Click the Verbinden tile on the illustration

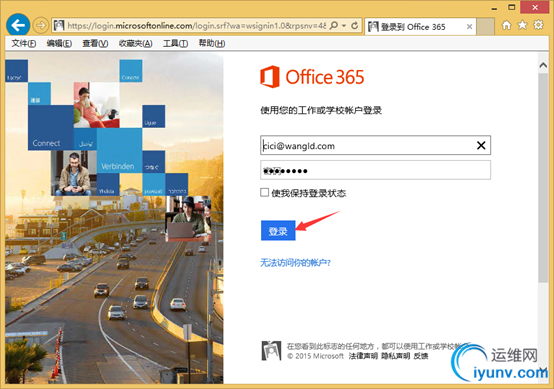click(x=119, y=151)
